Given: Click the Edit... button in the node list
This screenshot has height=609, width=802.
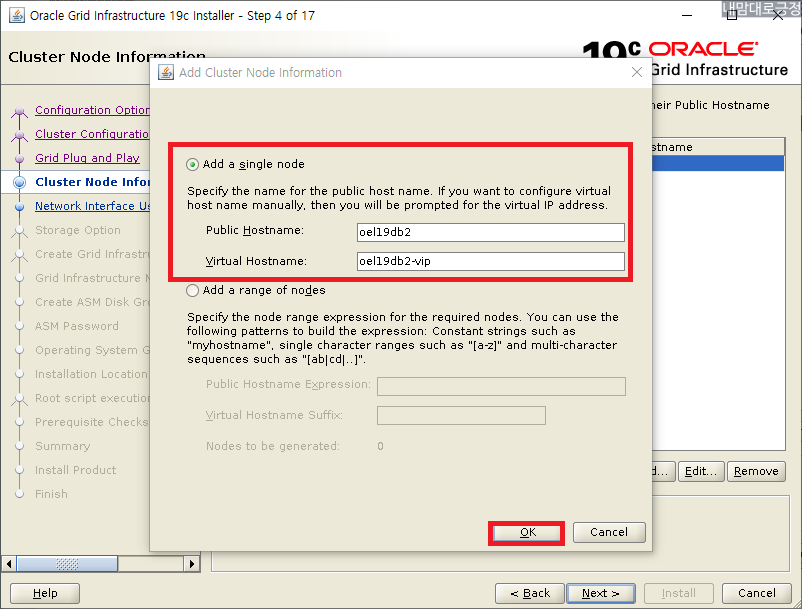Looking at the screenshot, I should click(701, 471).
